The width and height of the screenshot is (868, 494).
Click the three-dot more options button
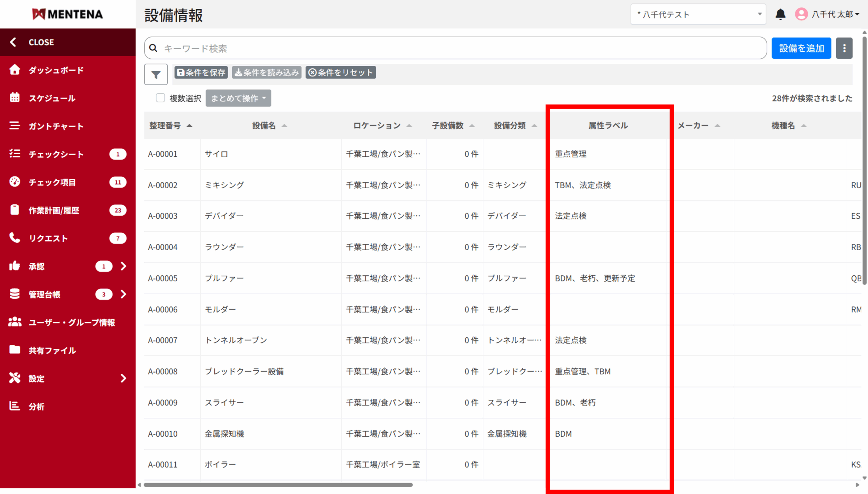pos(844,48)
